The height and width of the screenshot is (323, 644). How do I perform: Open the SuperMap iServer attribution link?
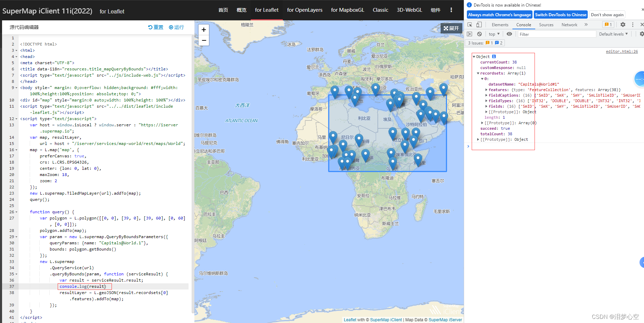click(445, 320)
